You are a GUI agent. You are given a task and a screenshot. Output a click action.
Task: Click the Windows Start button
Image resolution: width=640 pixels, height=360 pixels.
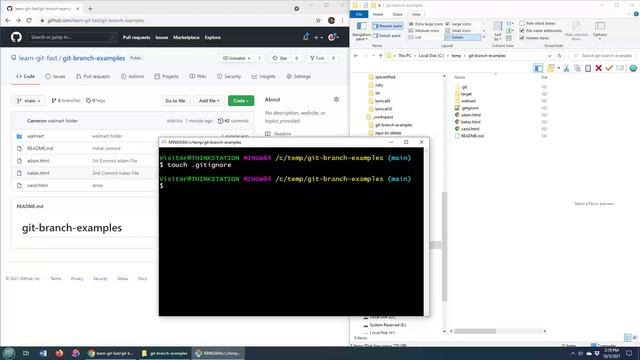[x=9, y=353]
